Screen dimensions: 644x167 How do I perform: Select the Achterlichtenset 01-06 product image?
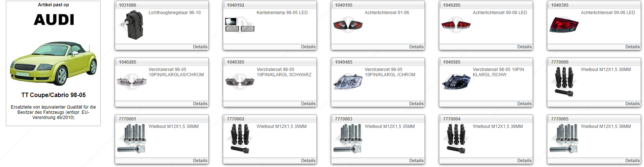coord(348,25)
